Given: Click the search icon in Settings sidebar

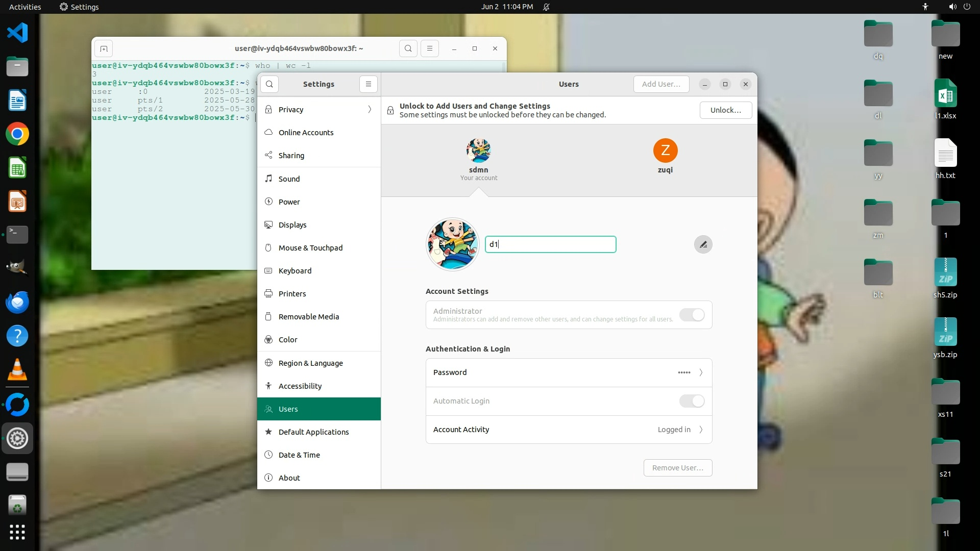Looking at the screenshot, I should coord(269,84).
